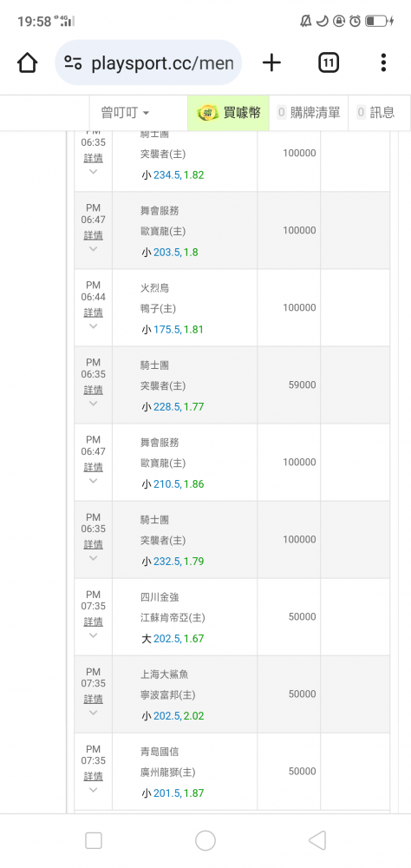Click 詳情 link for 59000 騎士團 row
Viewport: 411px width, 868px height.
pos(93,390)
